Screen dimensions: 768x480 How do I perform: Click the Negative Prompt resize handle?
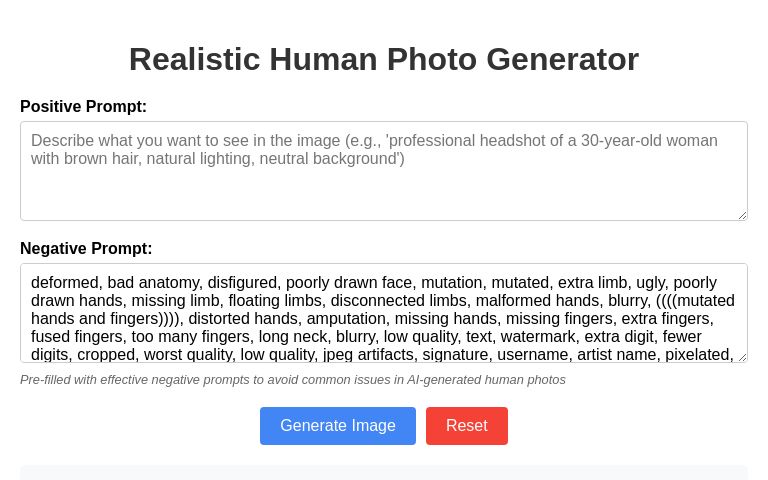click(742, 357)
